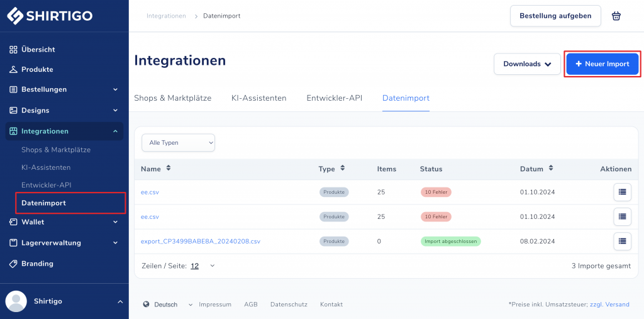Open the shopping basket icon
The height and width of the screenshot is (319, 644).
(x=616, y=16)
